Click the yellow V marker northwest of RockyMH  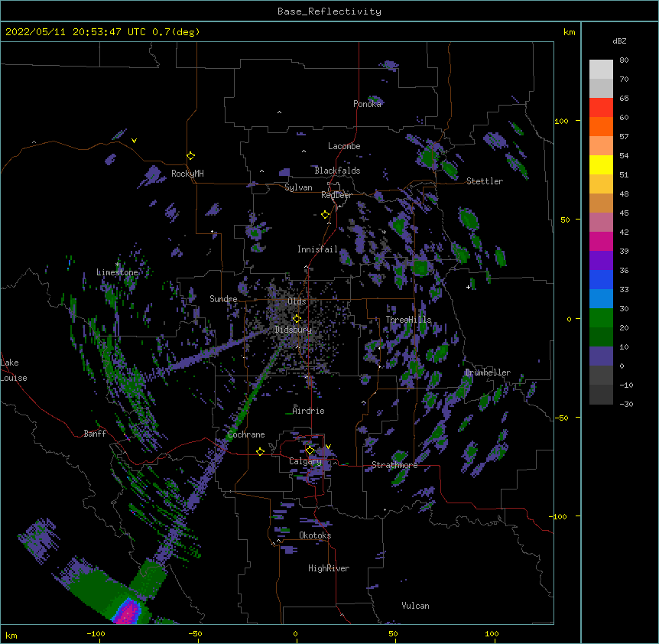[x=134, y=141]
